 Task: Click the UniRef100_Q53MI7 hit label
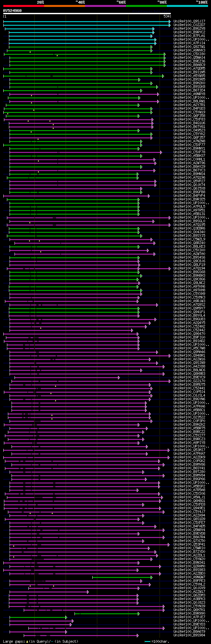[x=189, y=450]
